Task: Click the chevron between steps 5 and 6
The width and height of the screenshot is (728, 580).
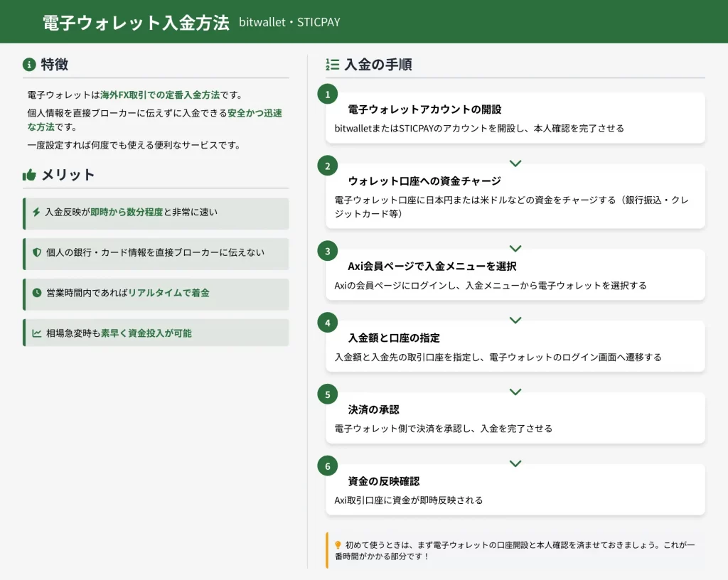Action: click(515, 463)
